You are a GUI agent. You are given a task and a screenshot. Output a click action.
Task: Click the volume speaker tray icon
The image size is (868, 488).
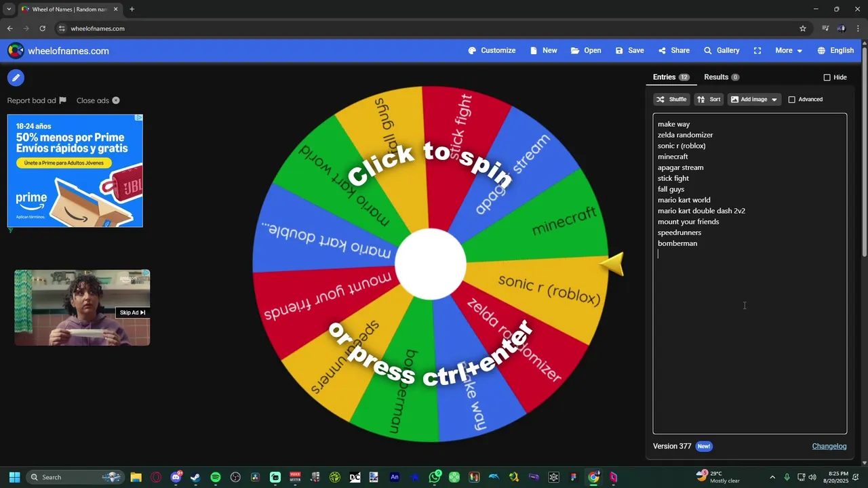pos(812,477)
